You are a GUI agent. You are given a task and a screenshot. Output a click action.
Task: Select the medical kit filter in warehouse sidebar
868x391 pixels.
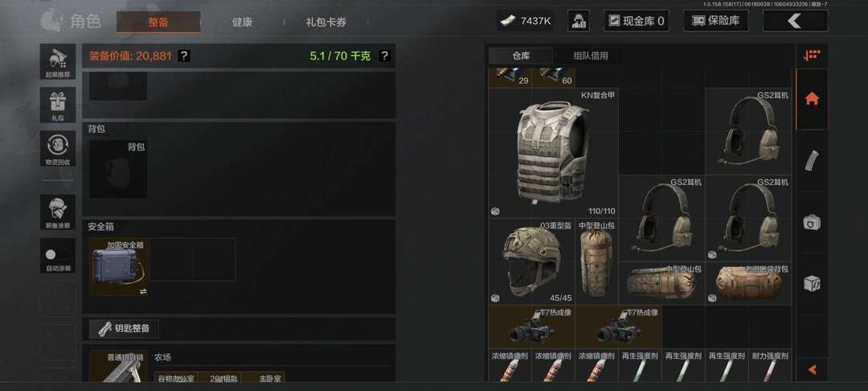[812, 222]
